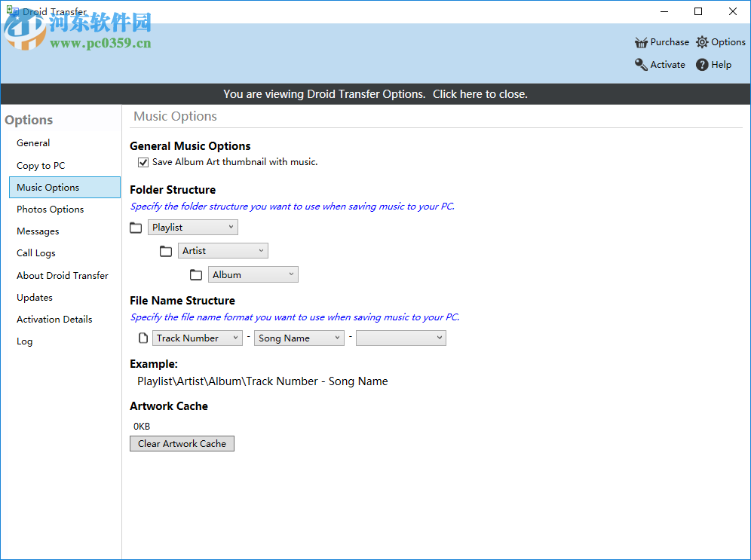The width and height of the screenshot is (751, 560).
Task: Click the Activate key icon
Action: [x=639, y=65]
